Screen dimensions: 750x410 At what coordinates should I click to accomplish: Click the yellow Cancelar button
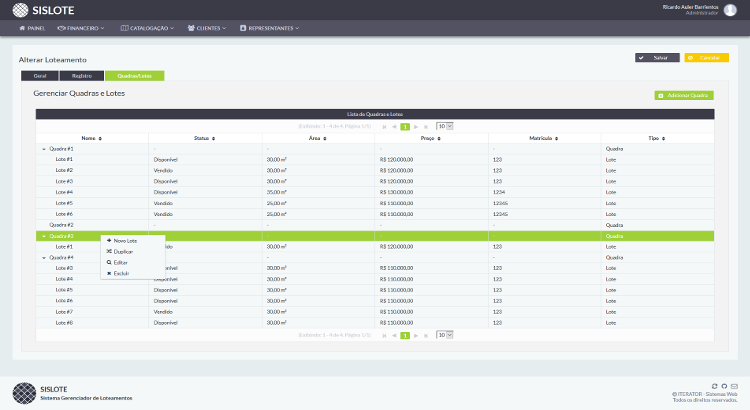tap(706, 58)
